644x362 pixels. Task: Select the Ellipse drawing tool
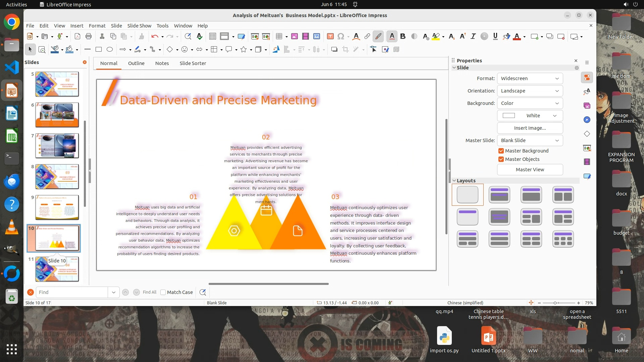[109, 50]
